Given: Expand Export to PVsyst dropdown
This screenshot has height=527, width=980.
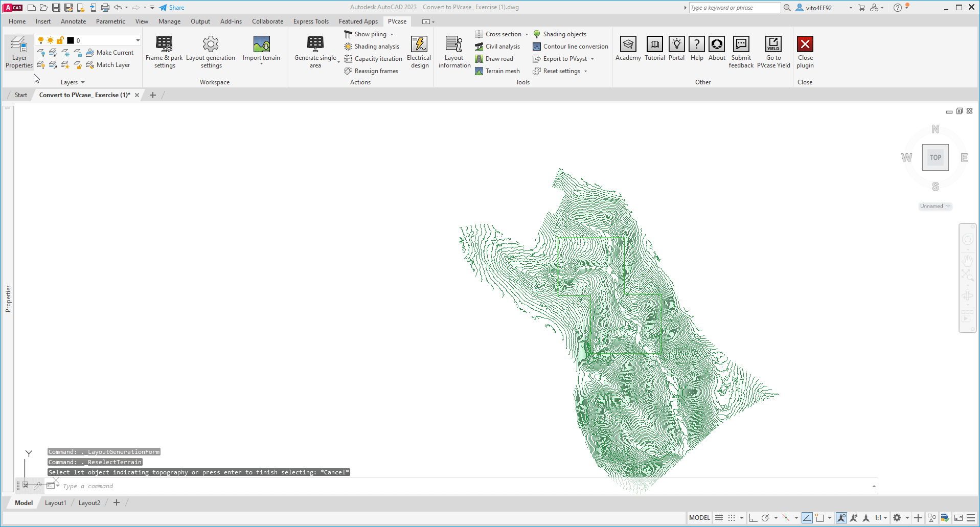Looking at the screenshot, I should [592, 59].
